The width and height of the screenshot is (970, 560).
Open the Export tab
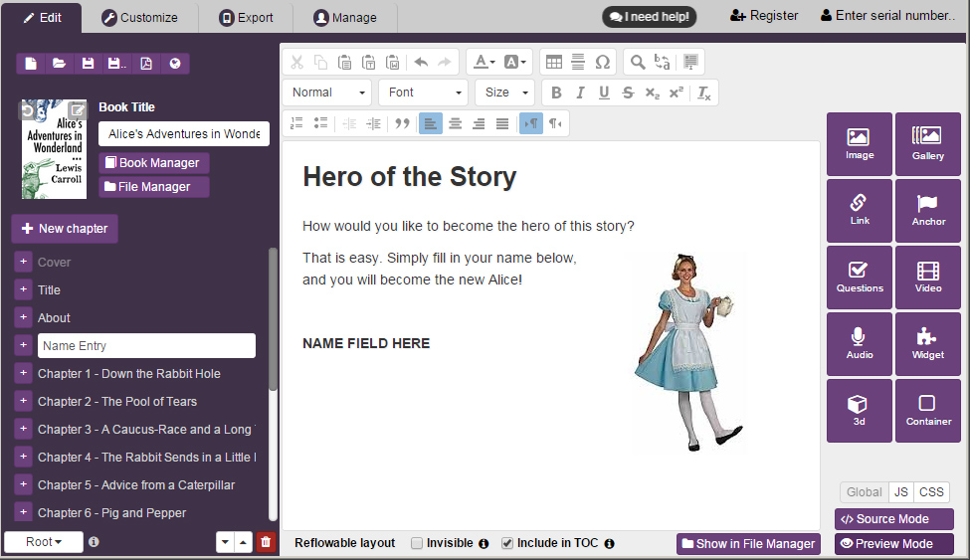[x=246, y=17]
